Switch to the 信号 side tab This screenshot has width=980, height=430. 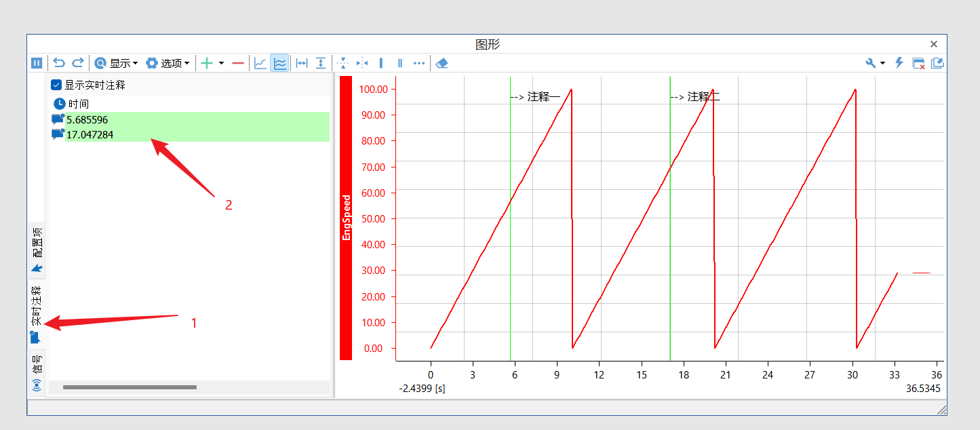pos(37,372)
